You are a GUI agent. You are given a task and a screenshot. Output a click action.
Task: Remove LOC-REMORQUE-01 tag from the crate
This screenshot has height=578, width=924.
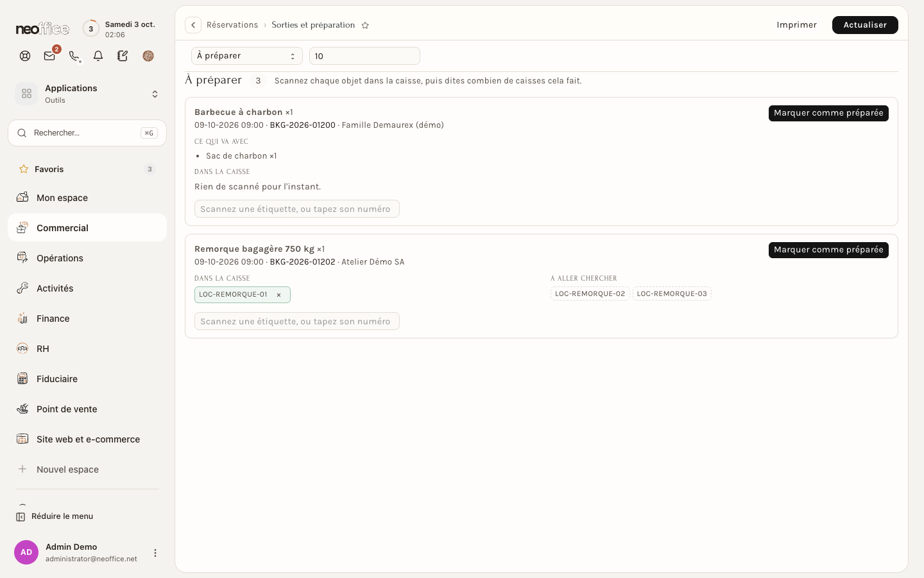point(278,295)
